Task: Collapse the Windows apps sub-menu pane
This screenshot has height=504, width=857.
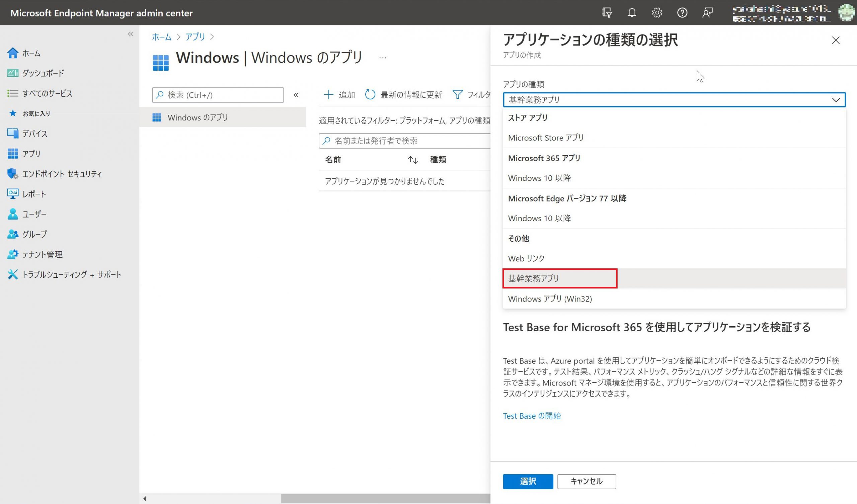Action: [296, 95]
